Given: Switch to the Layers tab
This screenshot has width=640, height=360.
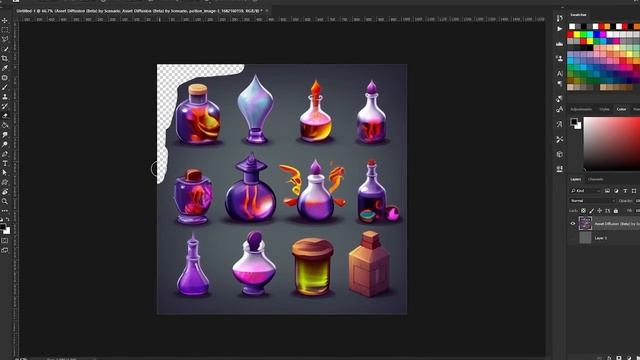Looking at the screenshot, I should (x=576, y=180).
